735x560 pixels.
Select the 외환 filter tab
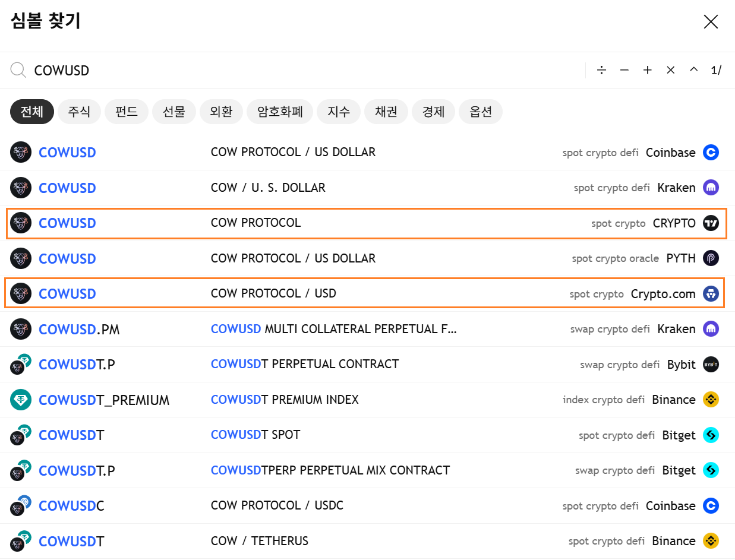pos(221,112)
